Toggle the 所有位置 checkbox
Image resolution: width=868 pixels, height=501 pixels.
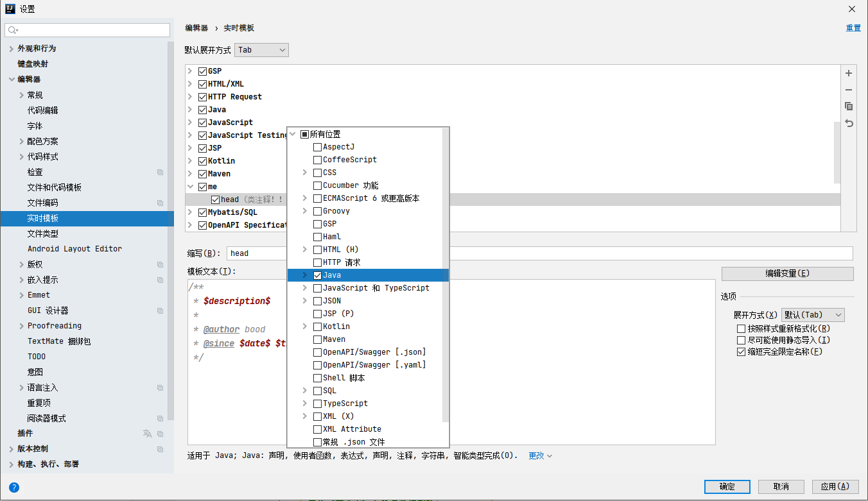(304, 134)
